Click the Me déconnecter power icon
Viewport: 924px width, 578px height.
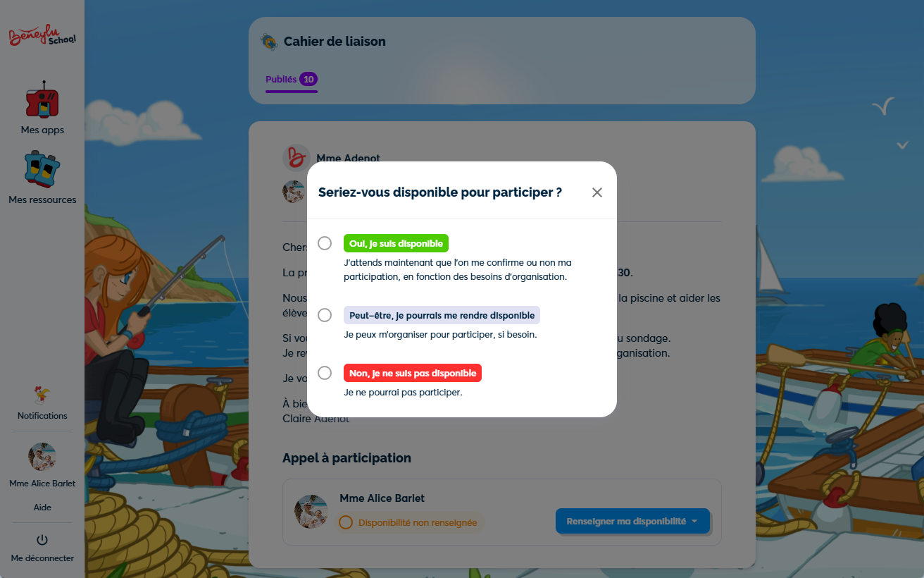(x=42, y=541)
